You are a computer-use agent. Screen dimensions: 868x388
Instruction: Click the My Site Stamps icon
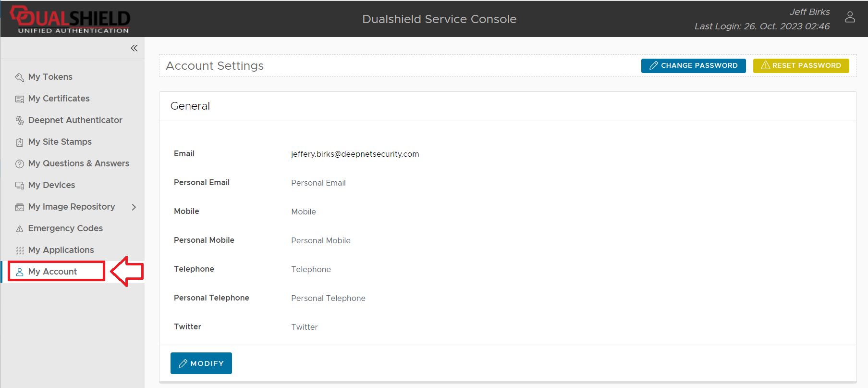pos(20,142)
